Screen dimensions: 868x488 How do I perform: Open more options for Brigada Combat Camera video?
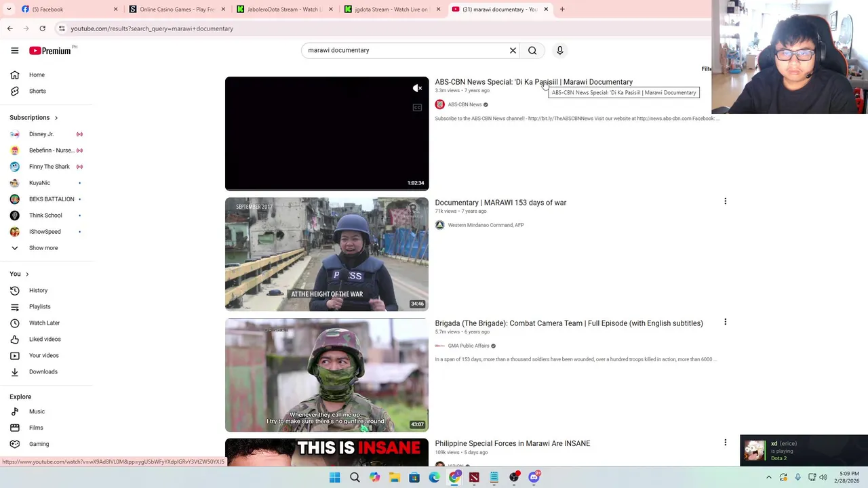(x=725, y=322)
